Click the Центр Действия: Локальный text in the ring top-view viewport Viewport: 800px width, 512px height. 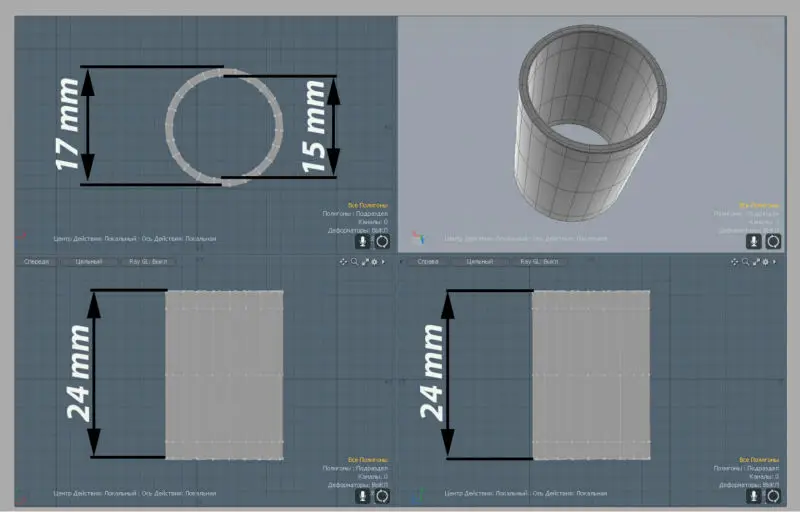pyautogui.click(x=95, y=239)
